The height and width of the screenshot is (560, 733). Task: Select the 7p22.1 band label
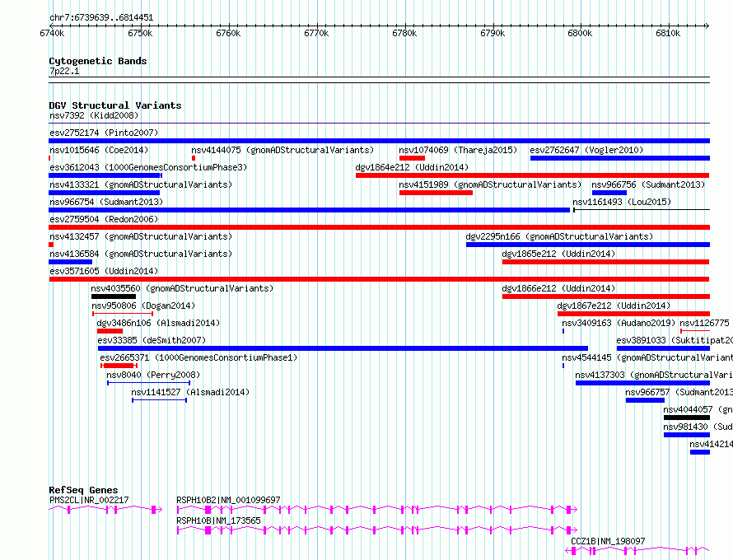[x=64, y=71]
